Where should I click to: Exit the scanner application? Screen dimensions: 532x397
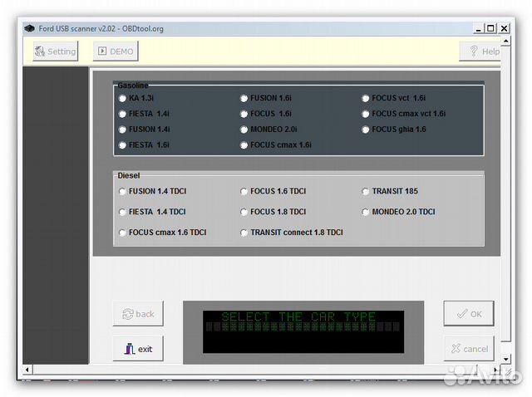pos(138,349)
